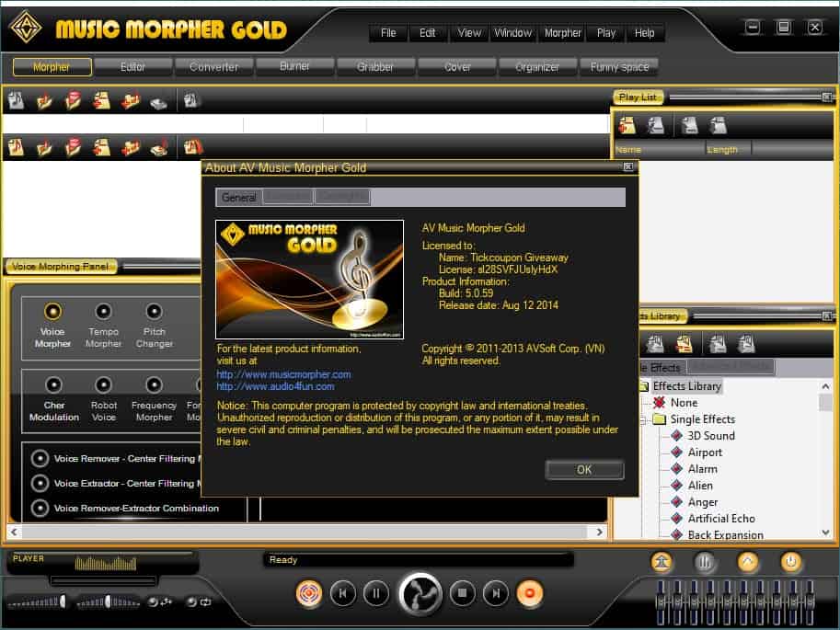Click the AV logo icon in title bar
The image size is (840, 630).
click(26, 27)
